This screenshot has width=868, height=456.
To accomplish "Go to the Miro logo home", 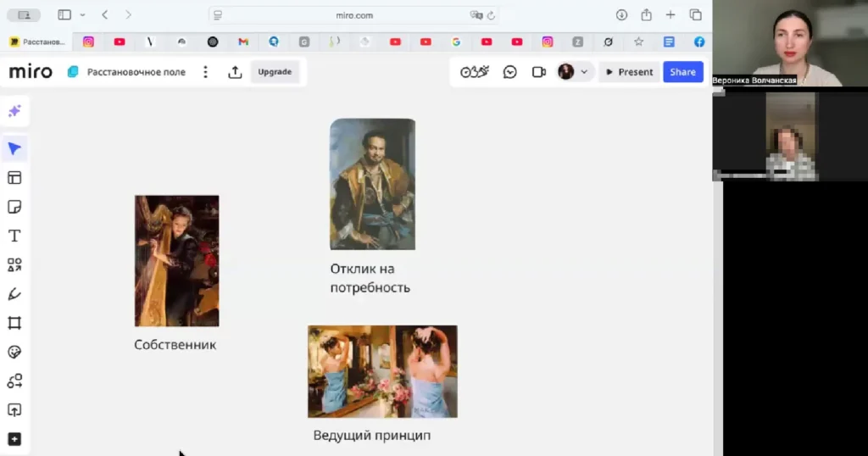I will click(x=31, y=72).
